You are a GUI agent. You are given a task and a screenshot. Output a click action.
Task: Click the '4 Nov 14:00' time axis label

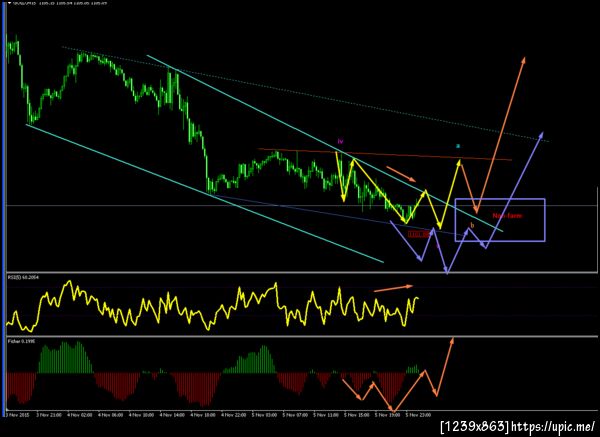pos(172,415)
